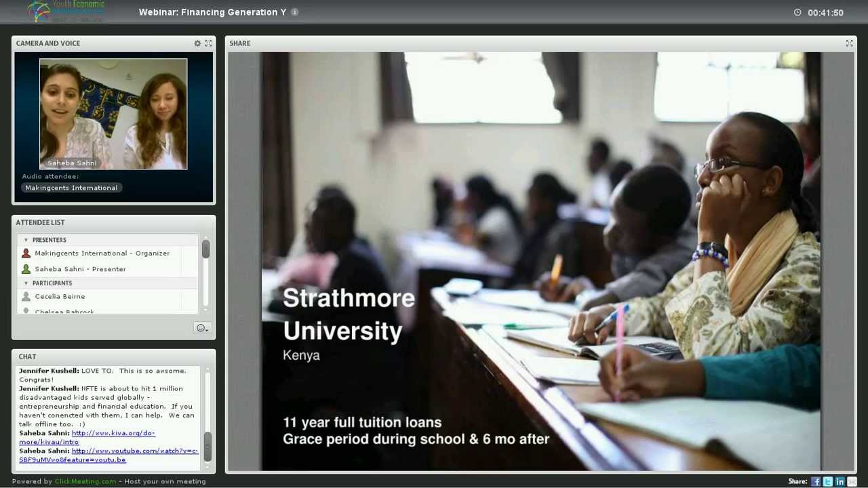The width and height of the screenshot is (868, 488).
Task: Click organizer avatar icon for Makingcents
Action: click(26, 253)
